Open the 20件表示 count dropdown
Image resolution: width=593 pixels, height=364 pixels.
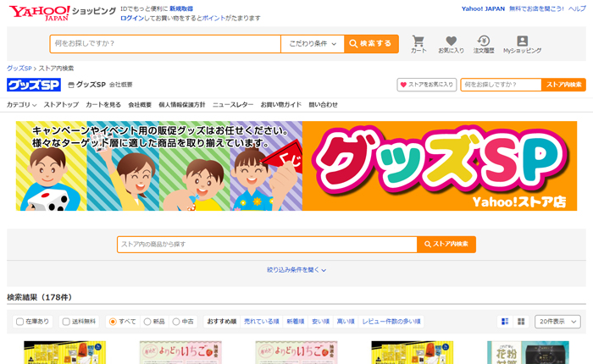(x=557, y=322)
